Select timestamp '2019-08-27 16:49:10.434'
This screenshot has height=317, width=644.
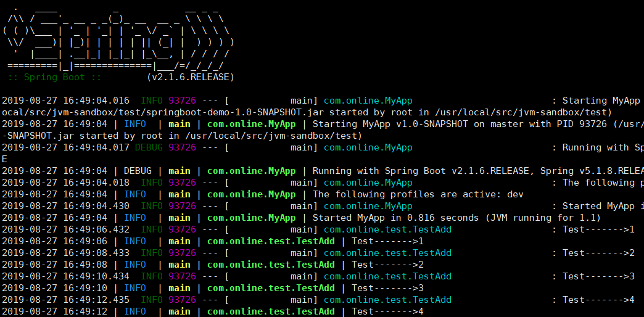click(66, 276)
